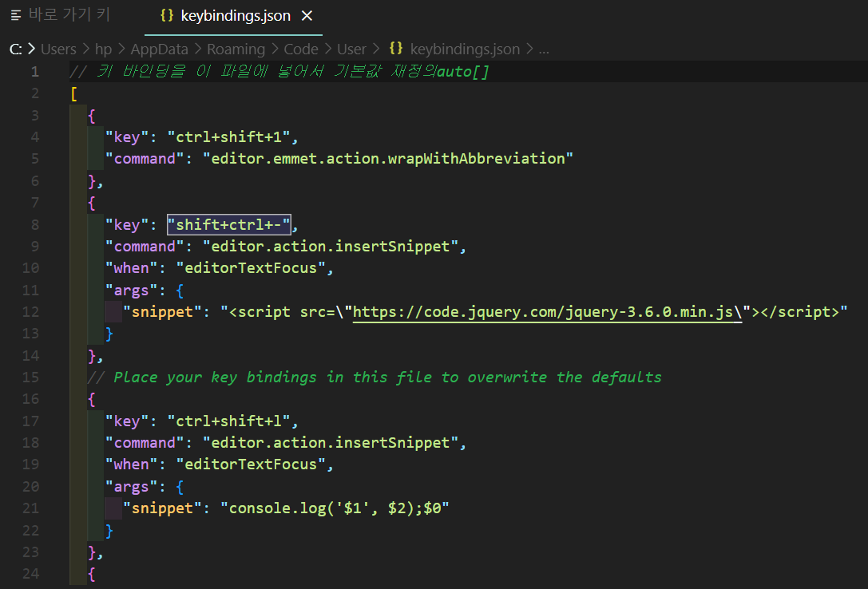Screen dimensions: 868x589
Task: Switch to the 바로 가기 키 tab
Action: 61,15
